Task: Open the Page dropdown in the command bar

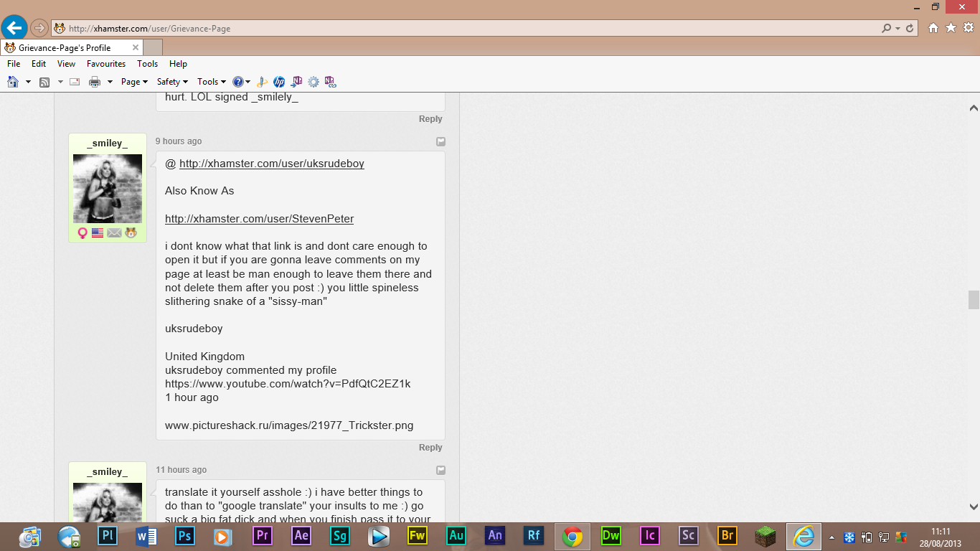Action: 134,82
